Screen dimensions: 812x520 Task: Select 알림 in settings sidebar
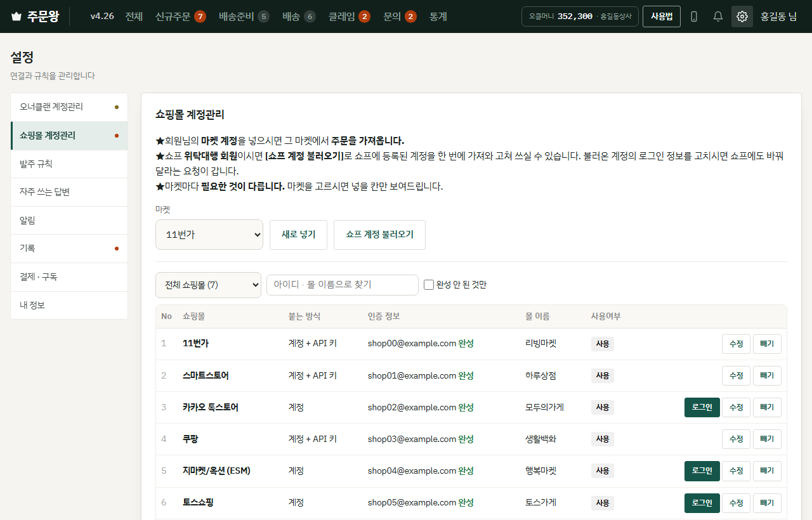pyautogui.click(x=69, y=221)
